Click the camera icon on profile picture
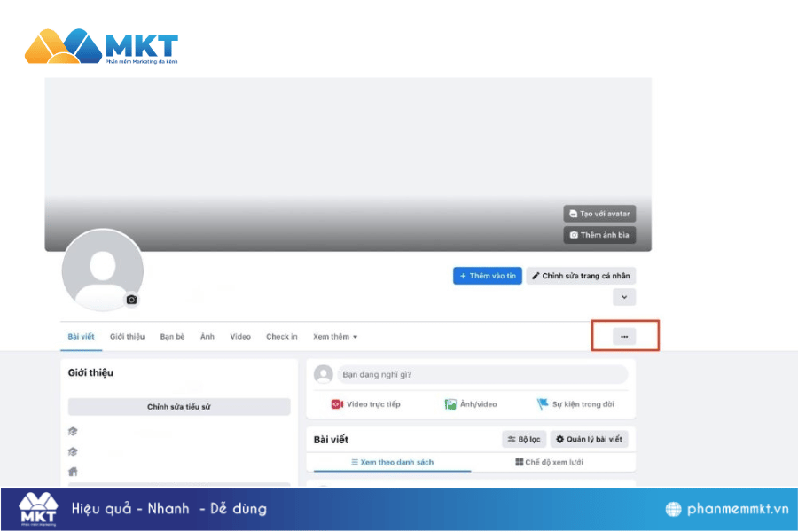The height and width of the screenshot is (532, 798). tap(131, 300)
